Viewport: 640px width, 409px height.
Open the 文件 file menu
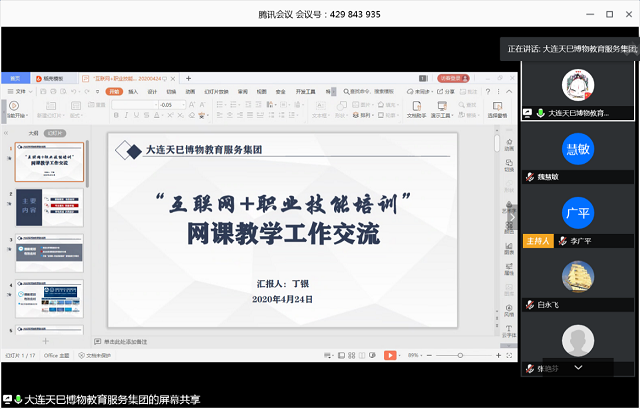click(x=20, y=91)
